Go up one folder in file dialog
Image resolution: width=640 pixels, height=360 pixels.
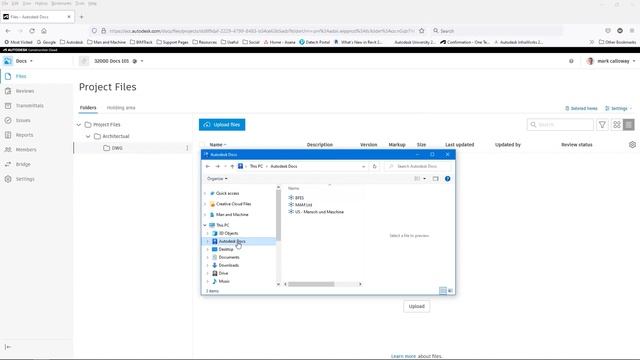pos(232,167)
